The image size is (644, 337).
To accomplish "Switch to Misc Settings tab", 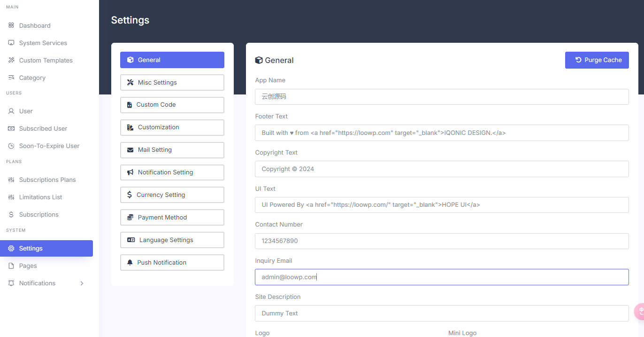I will [172, 82].
